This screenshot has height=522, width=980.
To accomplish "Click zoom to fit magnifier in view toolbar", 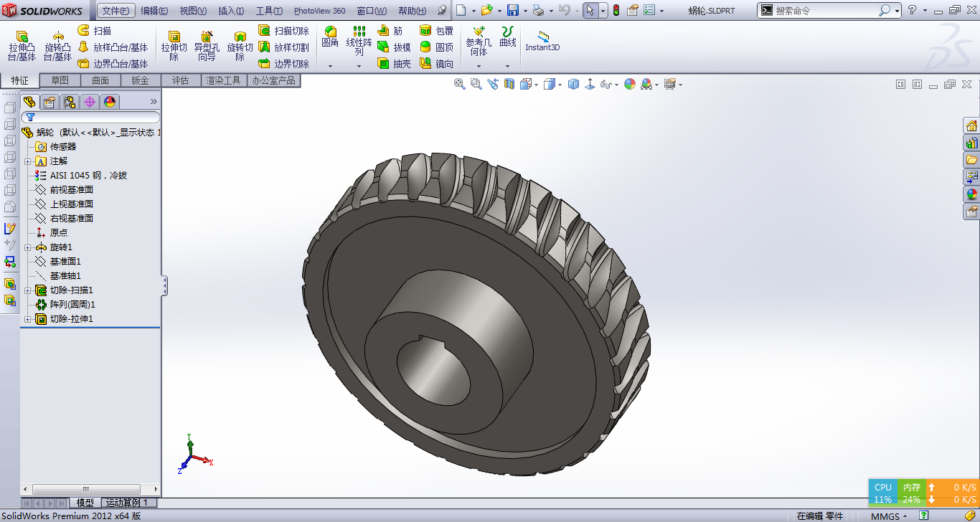I will (x=460, y=84).
